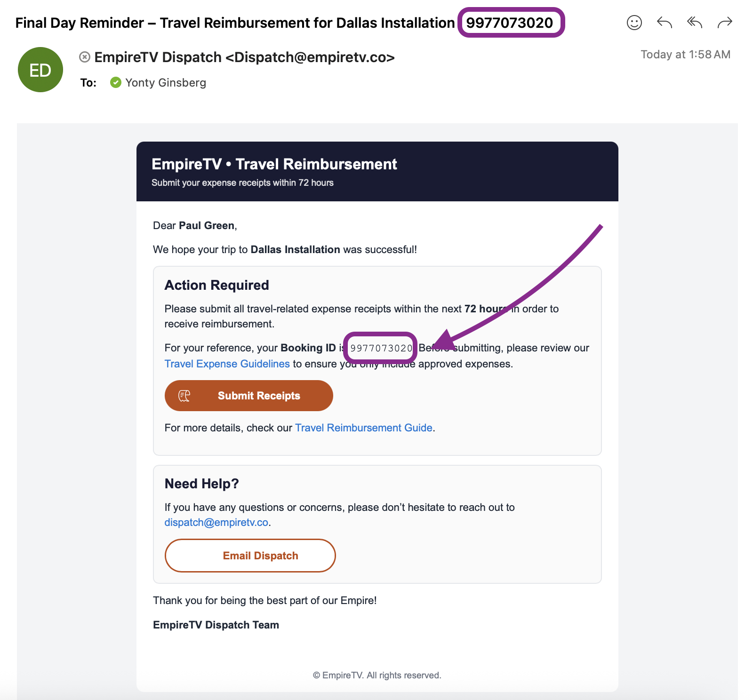Click the EmpireTV Travel Reimbursement banner title
This screenshot has height=700, width=753.
click(274, 164)
